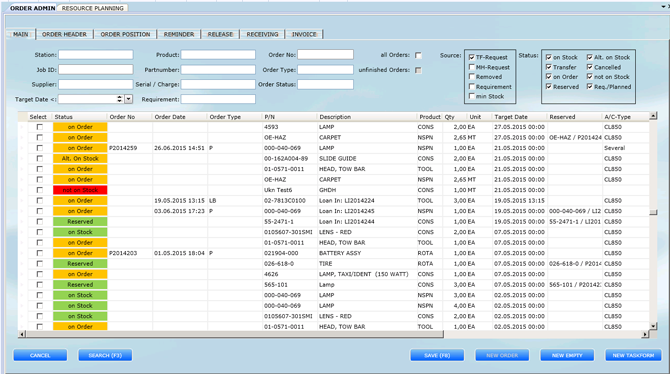Toggle the Reserved status checkbox
The height and width of the screenshot is (374, 670).
click(549, 87)
